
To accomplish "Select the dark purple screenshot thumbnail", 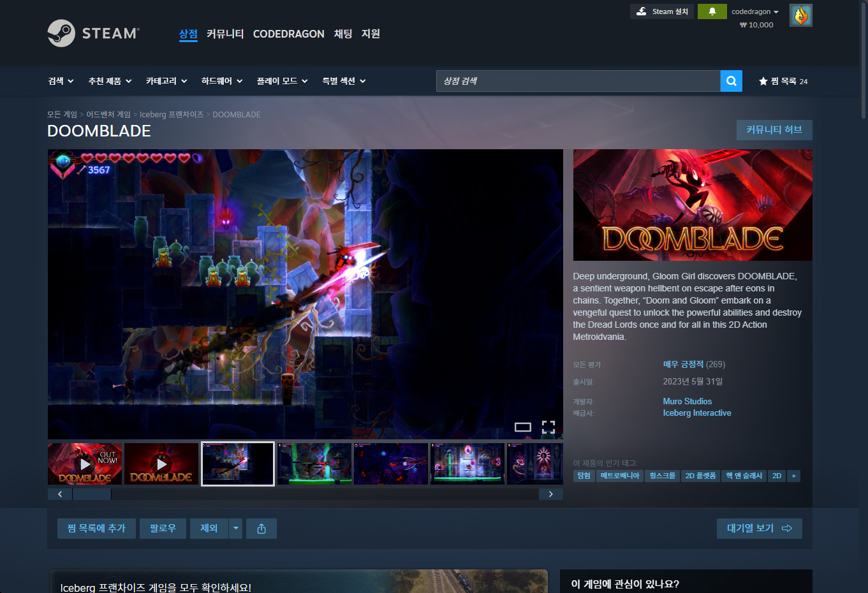I will click(x=391, y=464).
